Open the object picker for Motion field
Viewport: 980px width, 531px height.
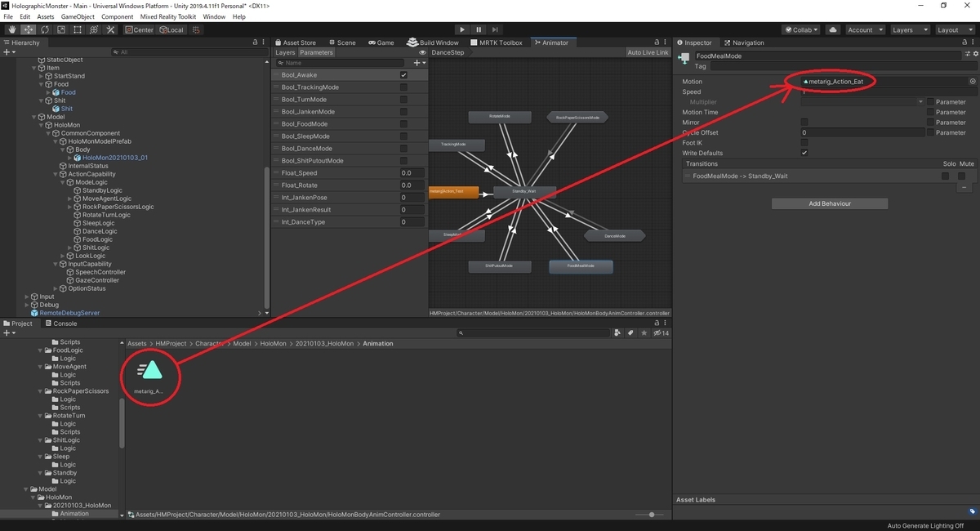click(x=973, y=82)
